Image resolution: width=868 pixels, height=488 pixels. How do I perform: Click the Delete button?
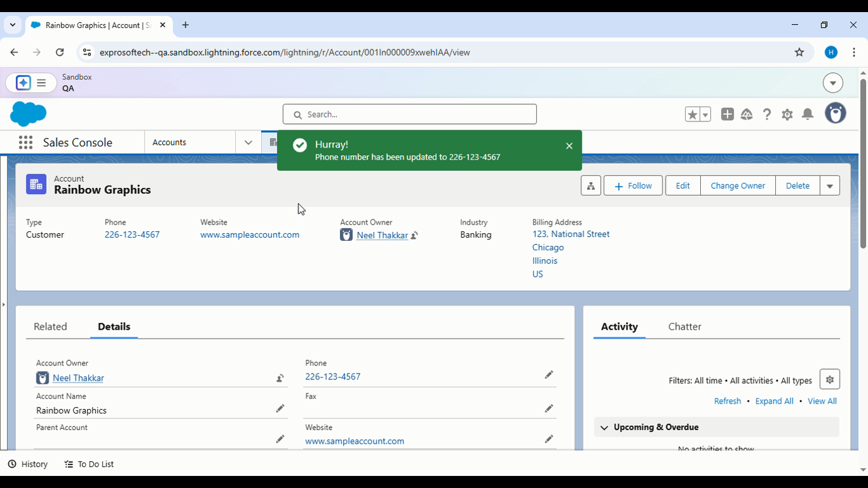pyautogui.click(x=797, y=186)
